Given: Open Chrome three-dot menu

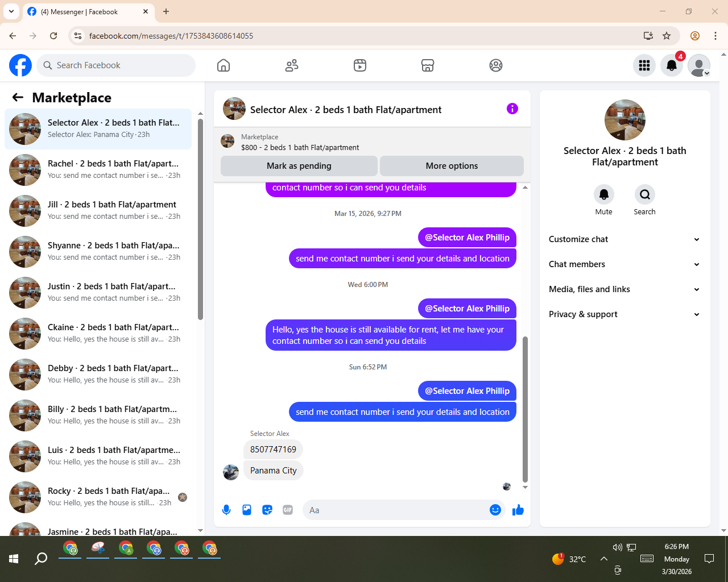Looking at the screenshot, I should click(x=715, y=36).
